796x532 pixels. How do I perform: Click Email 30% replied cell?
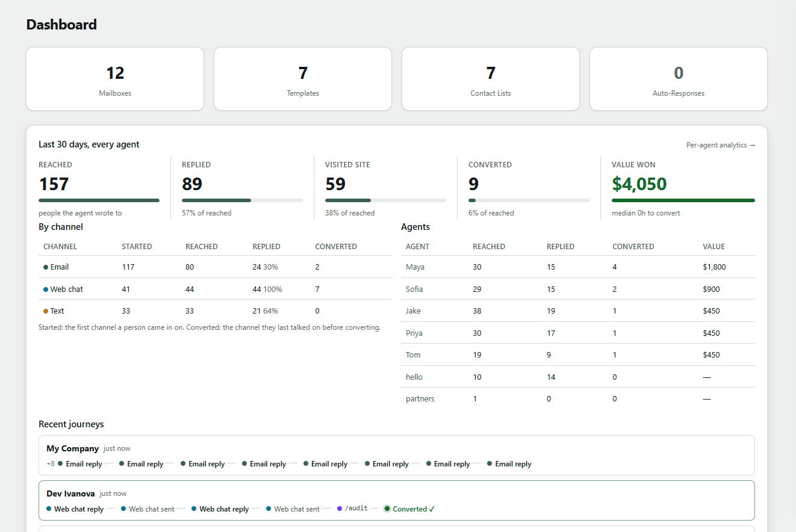265,267
